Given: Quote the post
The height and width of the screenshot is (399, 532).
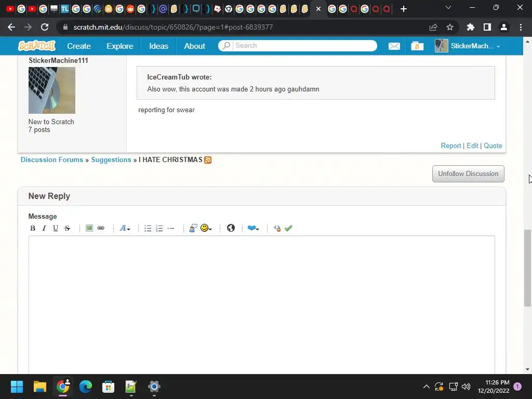Looking at the screenshot, I should [493, 145].
